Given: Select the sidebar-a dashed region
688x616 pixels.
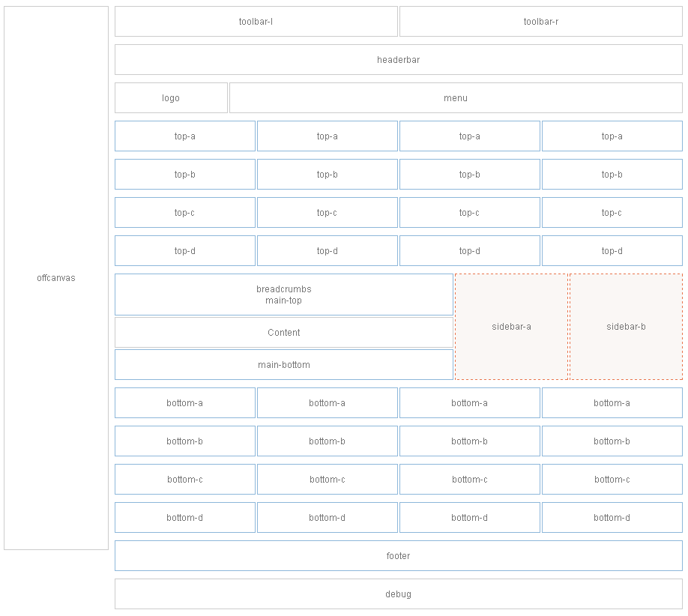Looking at the screenshot, I should (x=511, y=326).
